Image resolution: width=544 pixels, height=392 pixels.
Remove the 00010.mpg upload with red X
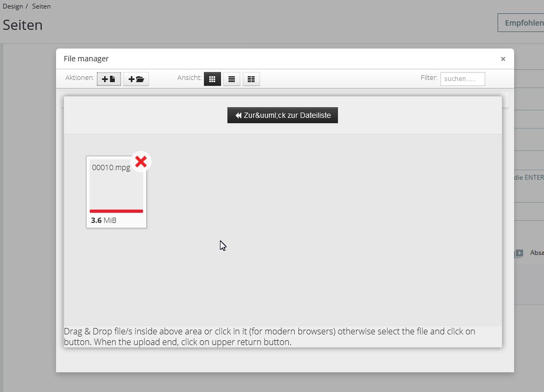[x=141, y=162]
